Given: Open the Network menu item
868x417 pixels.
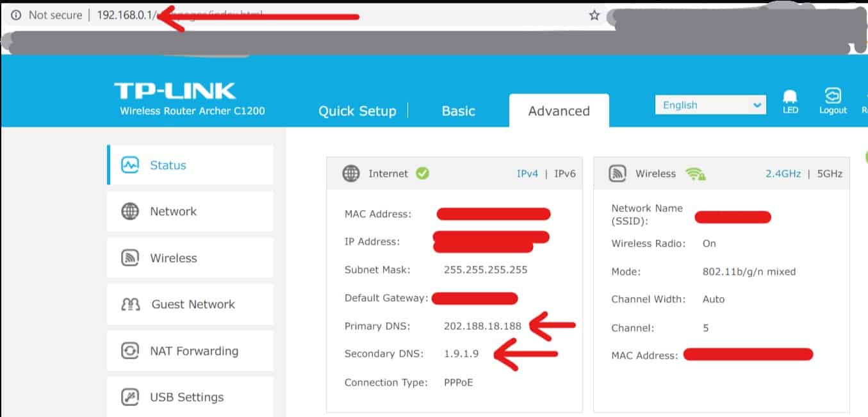Looking at the screenshot, I should 190,211.
